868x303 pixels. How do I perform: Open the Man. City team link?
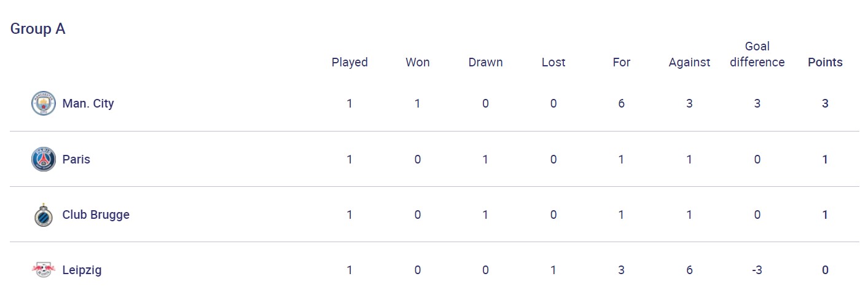[88, 103]
